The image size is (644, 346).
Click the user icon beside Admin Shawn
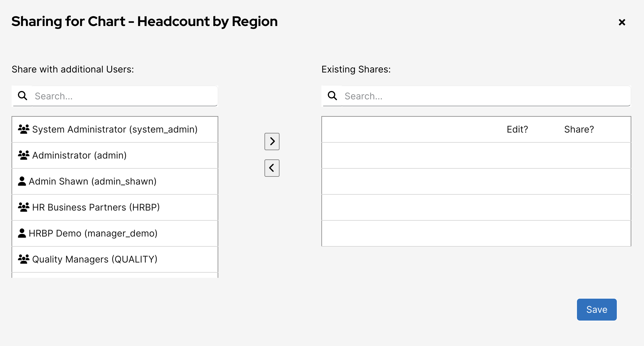tap(22, 181)
